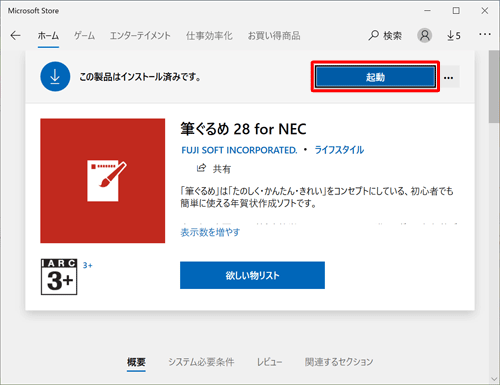500x385 pixels.
Task: Click the IARC 3+ rating badge
Action: 59,277
